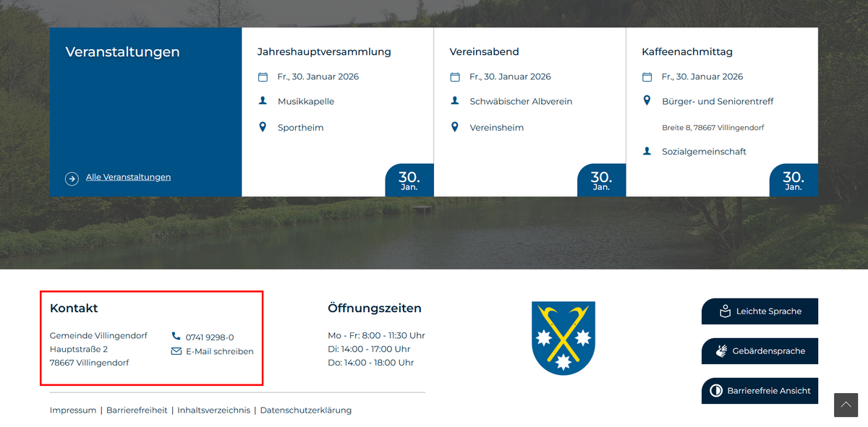Open the Alle Veranstaltungen link

tap(128, 177)
